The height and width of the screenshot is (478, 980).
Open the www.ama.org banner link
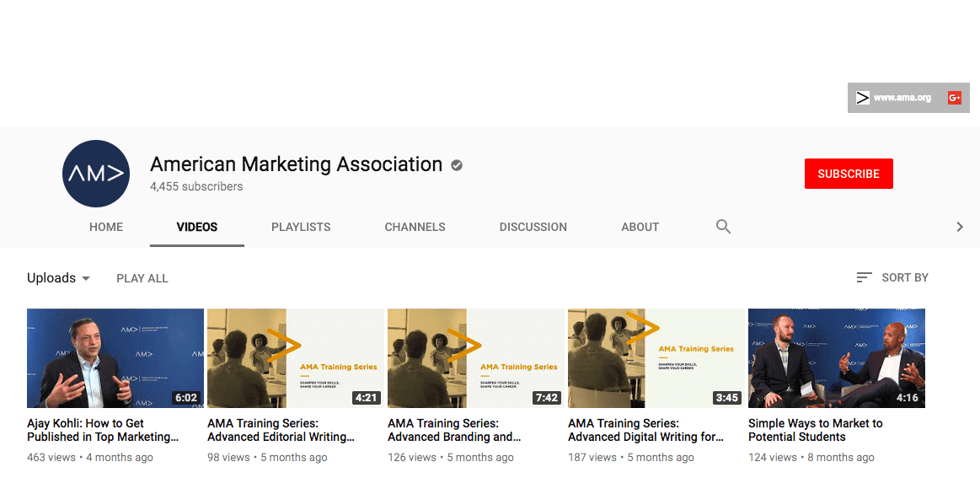pos(902,98)
